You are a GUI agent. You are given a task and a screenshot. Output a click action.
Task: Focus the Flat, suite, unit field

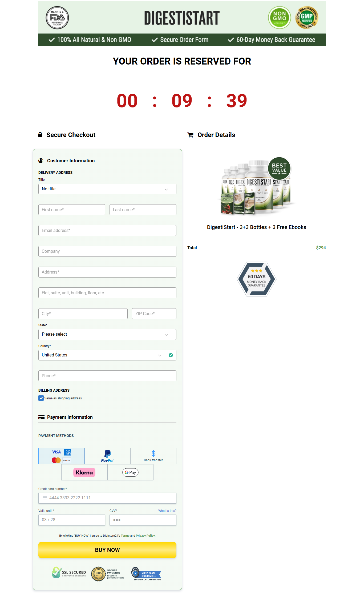(x=107, y=293)
